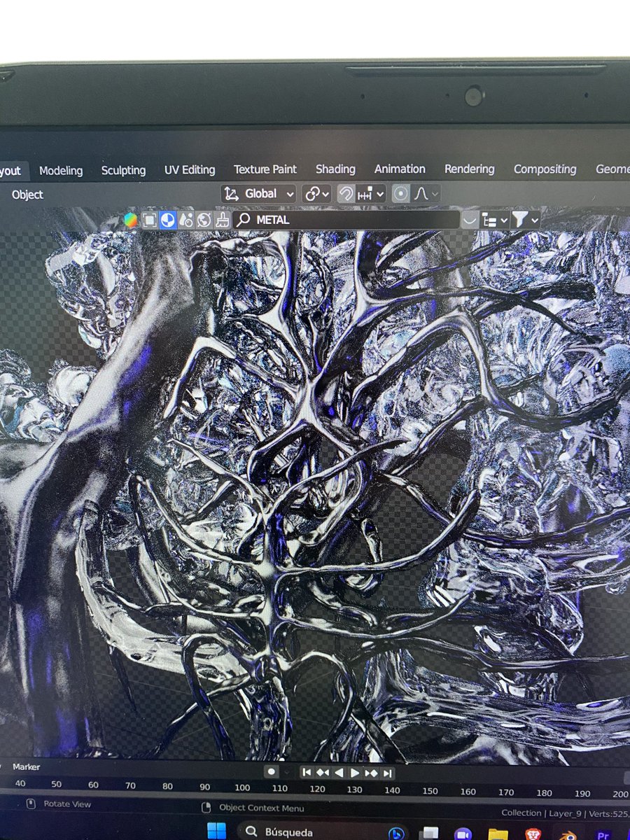Click frame 100 on the timeline ruler
Image resolution: width=630 pixels, height=840 pixels.
click(x=242, y=789)
